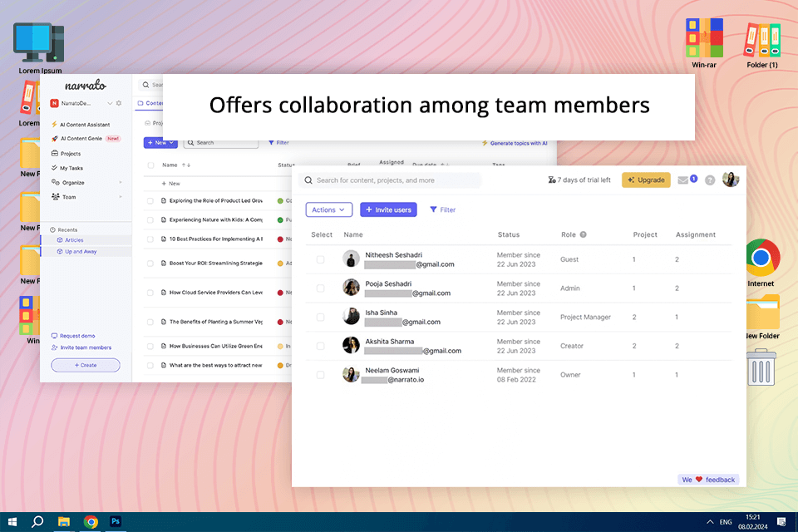Click Nitheesh Seshadri's avatar
This screenshot has width=798, height=532.
point(351,259)
